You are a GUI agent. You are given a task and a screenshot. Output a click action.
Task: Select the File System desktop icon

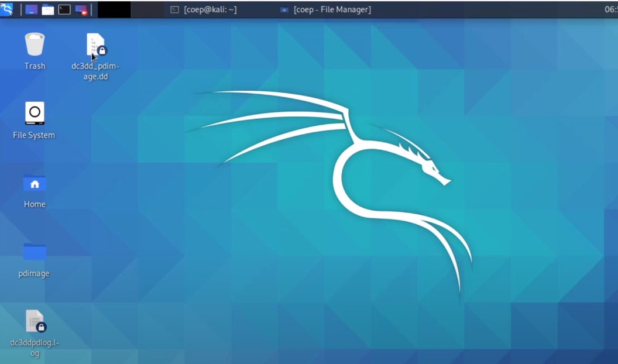tap(35, 113)
